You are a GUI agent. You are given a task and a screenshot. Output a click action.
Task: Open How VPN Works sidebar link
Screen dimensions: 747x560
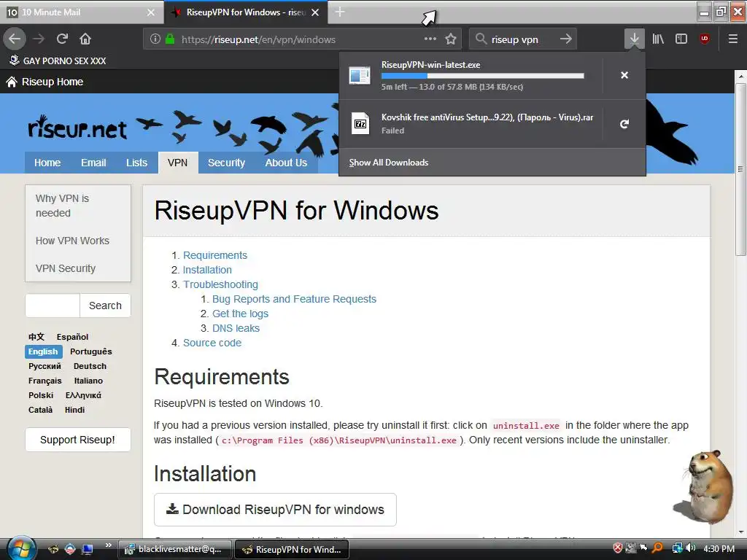72,241
